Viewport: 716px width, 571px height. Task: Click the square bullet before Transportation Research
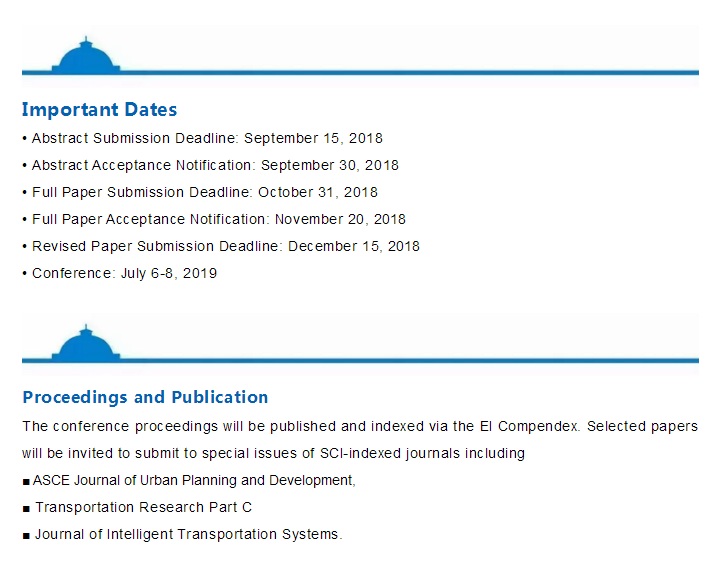pyautogui.click(x=26, y=508)
